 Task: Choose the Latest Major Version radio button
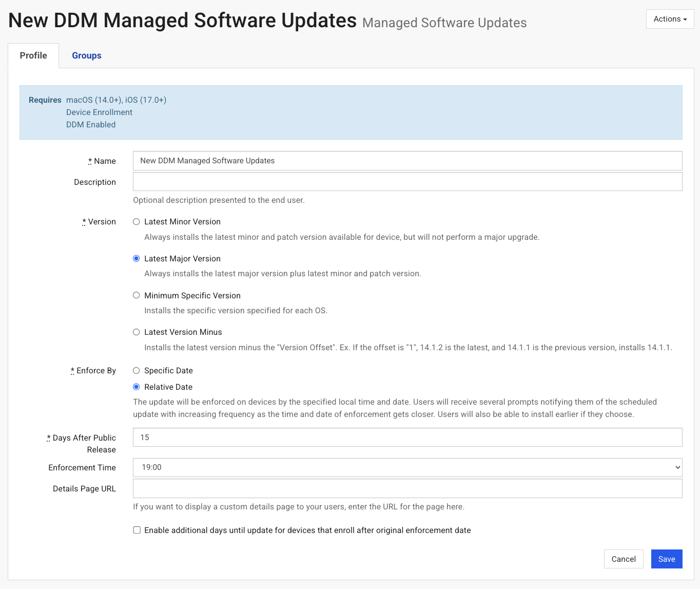(x=137, y=259)
